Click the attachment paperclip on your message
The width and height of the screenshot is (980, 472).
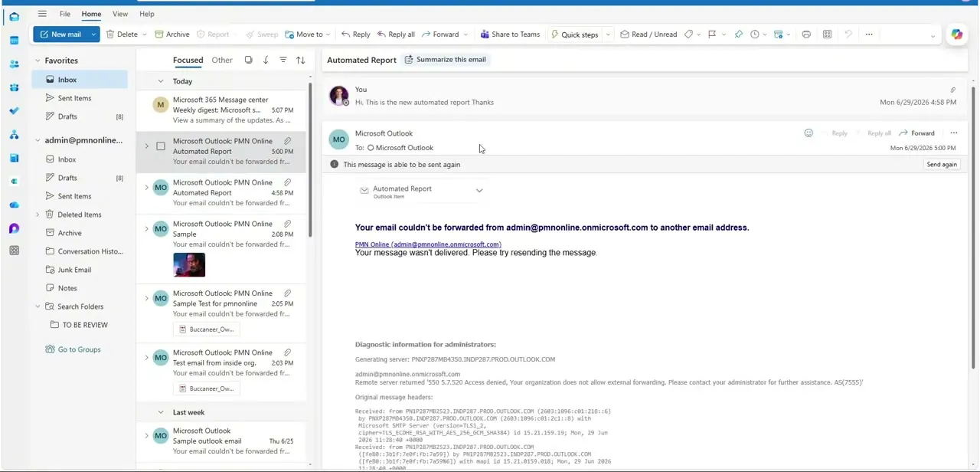coord(952,90)
